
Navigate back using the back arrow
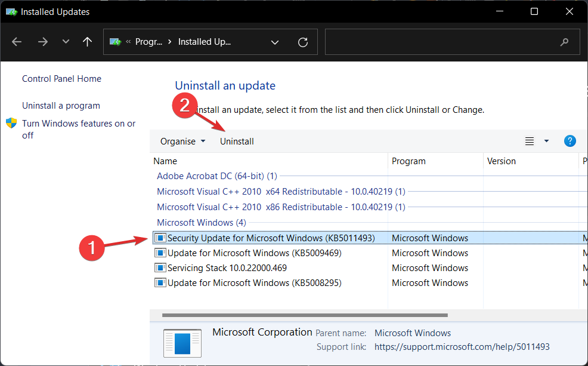(17, 41)
